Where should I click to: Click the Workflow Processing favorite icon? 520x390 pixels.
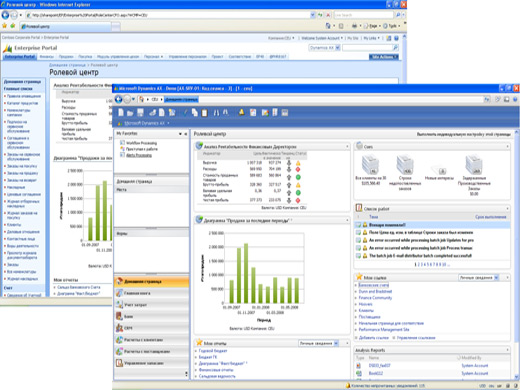[122, 143]
